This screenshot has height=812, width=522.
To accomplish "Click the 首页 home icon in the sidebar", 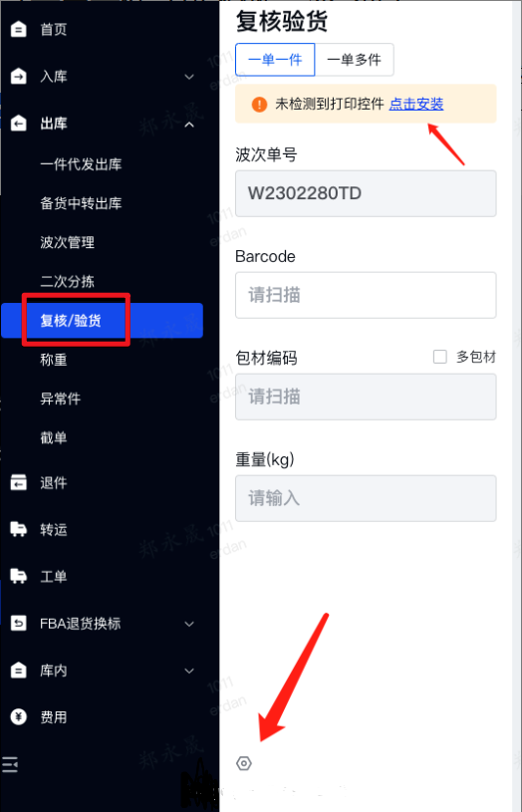I will click(x=19, y=29).
